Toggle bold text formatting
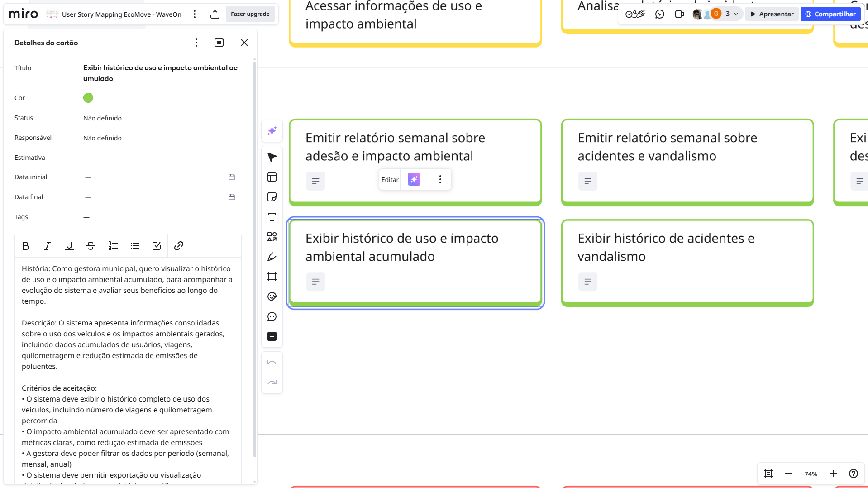 (25, 246)
